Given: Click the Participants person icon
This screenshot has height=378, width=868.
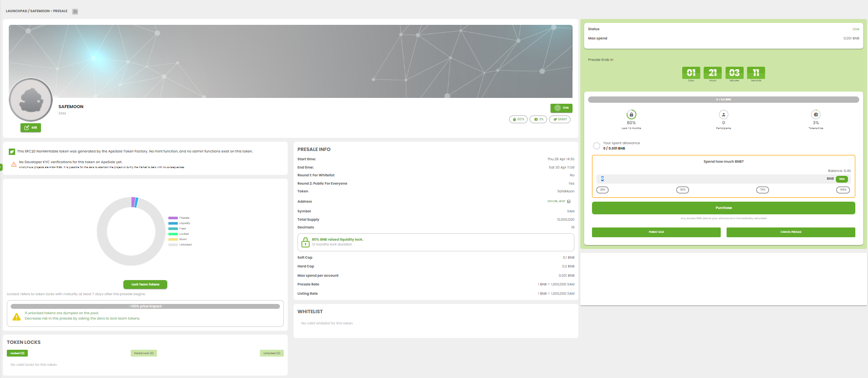Looking at the screenshot, I should (724, 114).
